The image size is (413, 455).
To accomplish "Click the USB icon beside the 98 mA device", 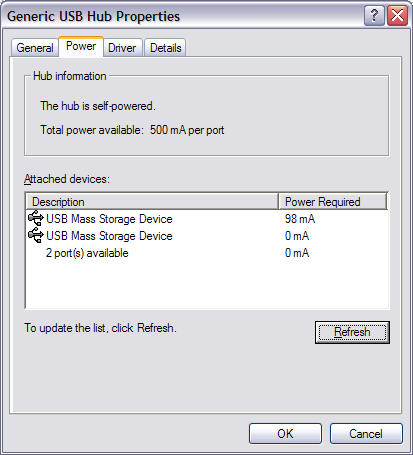I will point(36,218).
